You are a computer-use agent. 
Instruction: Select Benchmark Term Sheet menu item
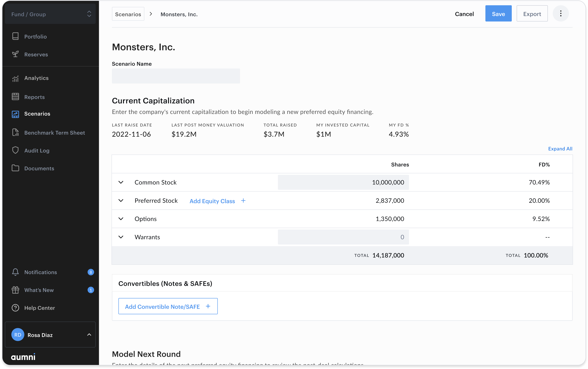(x=55, y=132)
